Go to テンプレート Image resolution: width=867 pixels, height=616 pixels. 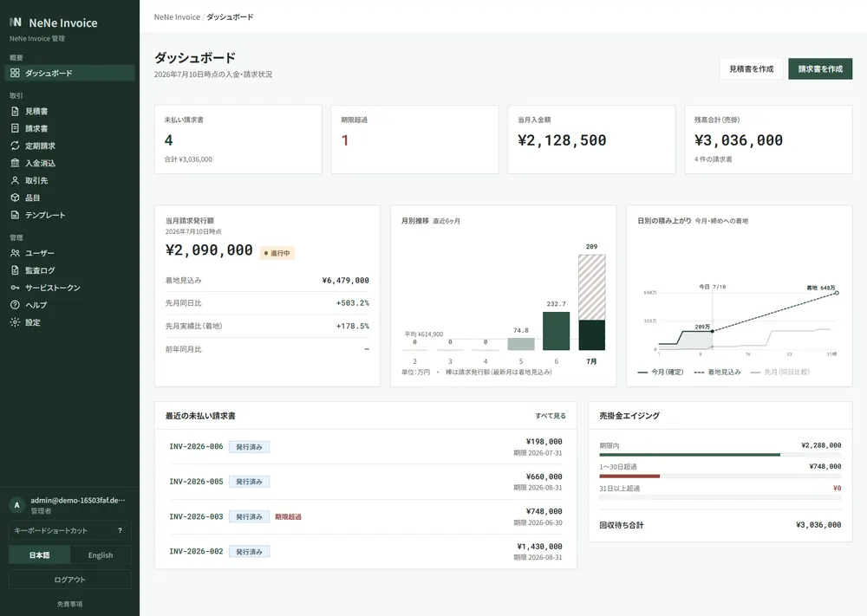click(x=69, y=215)
